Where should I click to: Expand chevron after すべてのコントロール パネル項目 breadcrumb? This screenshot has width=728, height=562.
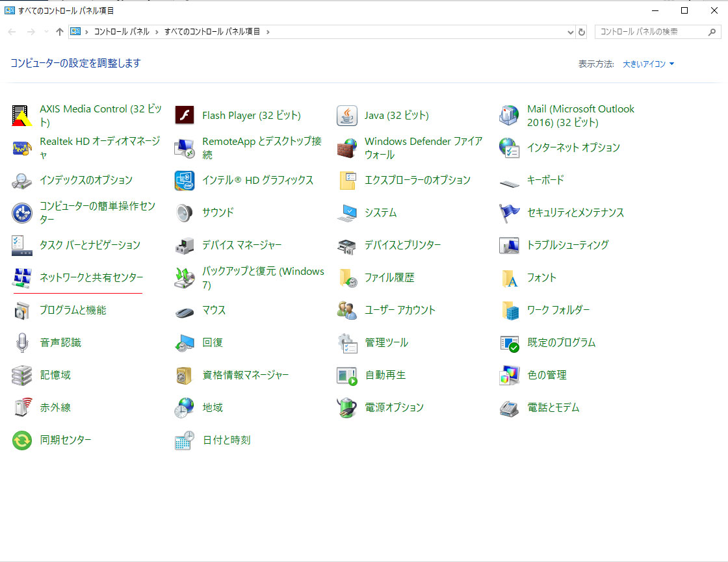268,32
